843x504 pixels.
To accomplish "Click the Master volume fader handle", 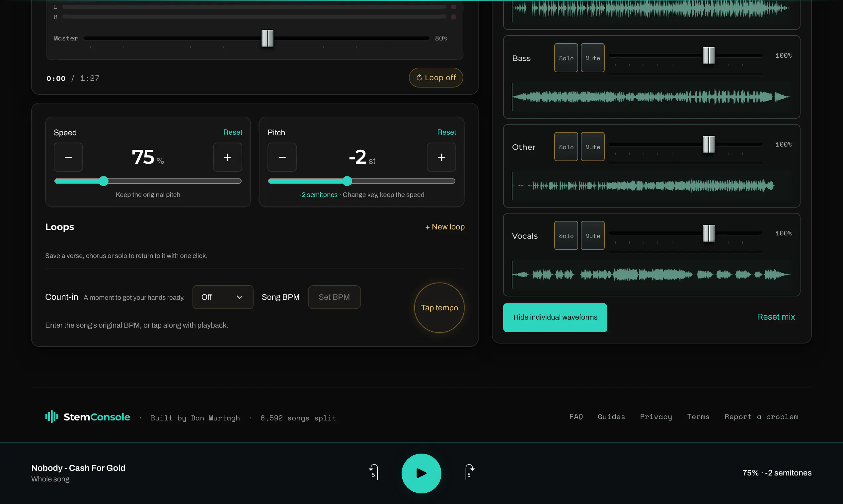I will [x=268, y=38].
